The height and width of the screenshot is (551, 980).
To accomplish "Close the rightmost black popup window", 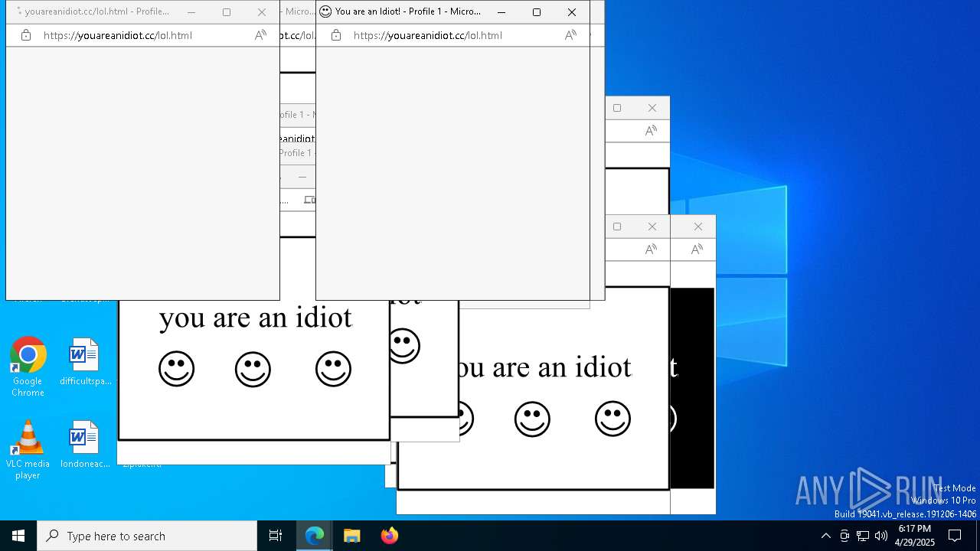I will pos(697,227).
